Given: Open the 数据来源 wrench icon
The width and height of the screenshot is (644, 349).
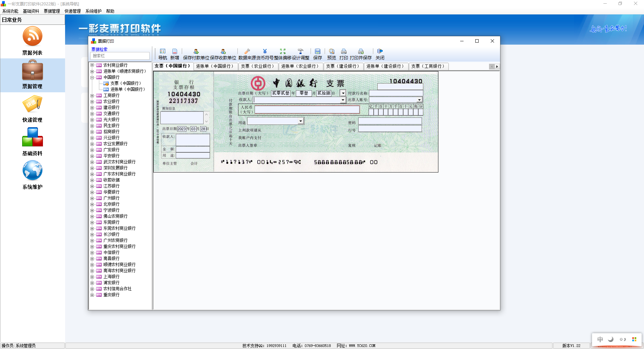Looking at the screenshot, I should click(247, 51).
